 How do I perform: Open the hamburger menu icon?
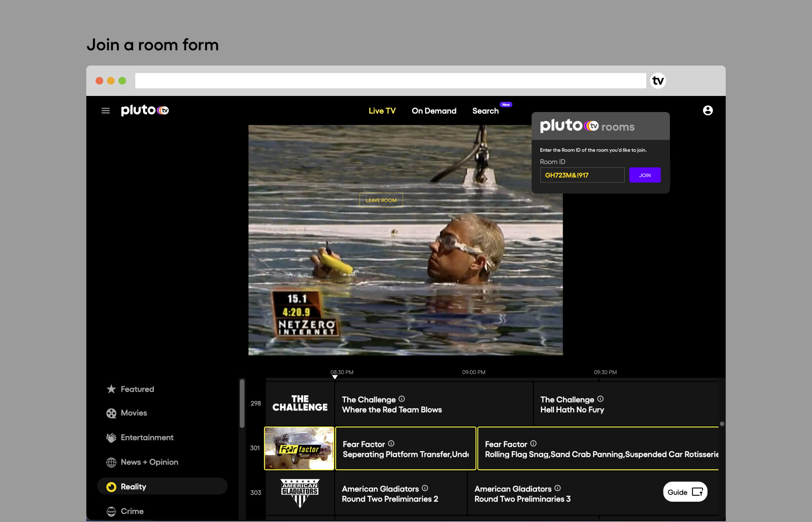(106, 111)
